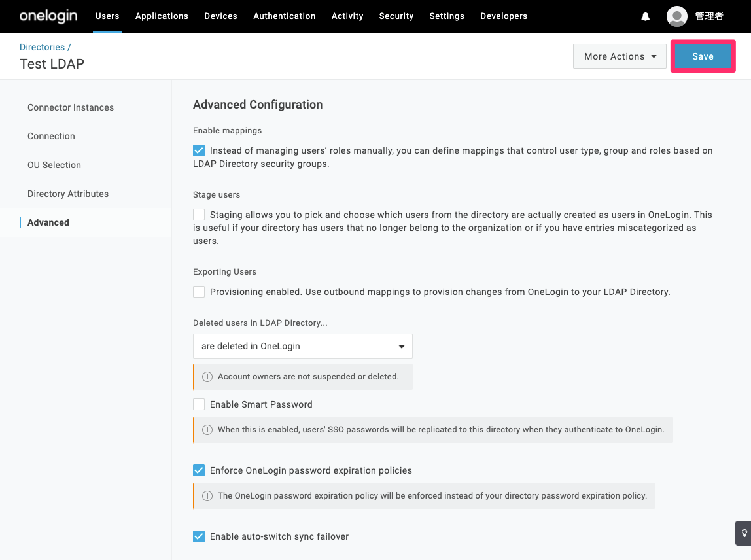
Task: Open the Developers menu
Action: pos(504,16)
